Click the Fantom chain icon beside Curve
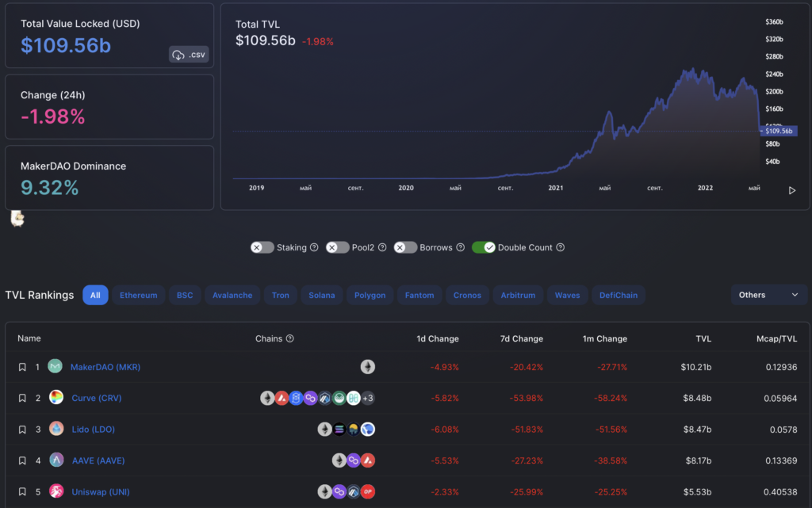812x508 pixels. click(x=296, y=398)
